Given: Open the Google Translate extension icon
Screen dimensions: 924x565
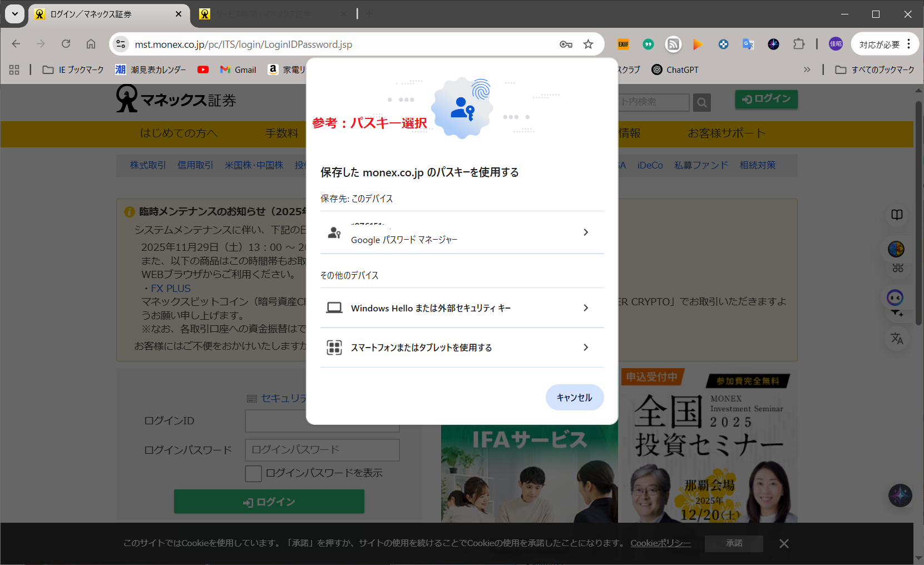Looking at the screenshot, I should [x=748, y=44].
